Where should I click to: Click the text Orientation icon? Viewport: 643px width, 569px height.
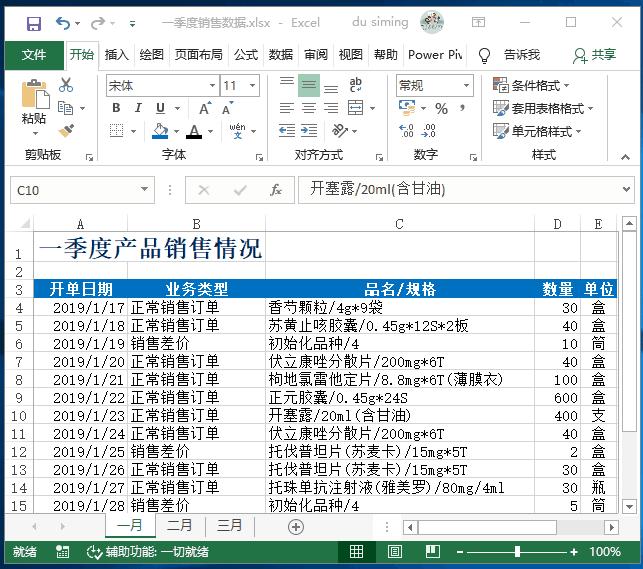pyautogui.click(x=340, y=131)
